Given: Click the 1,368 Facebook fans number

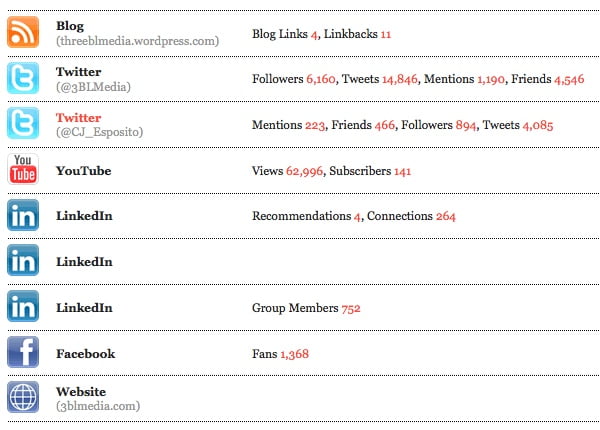Looking at the screenshot, I should (295, 354).
